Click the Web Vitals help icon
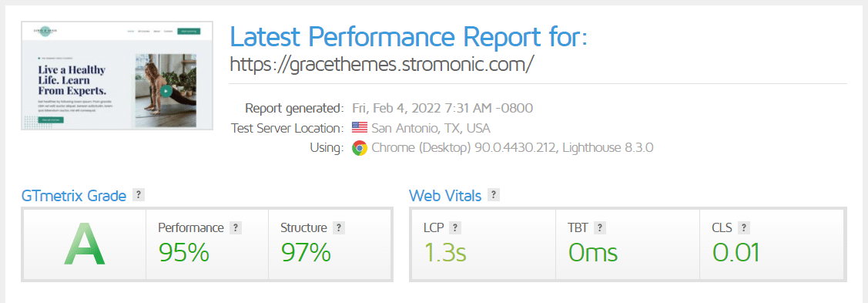This screenshot has height=303, width=868. click(x=493, y=195)
